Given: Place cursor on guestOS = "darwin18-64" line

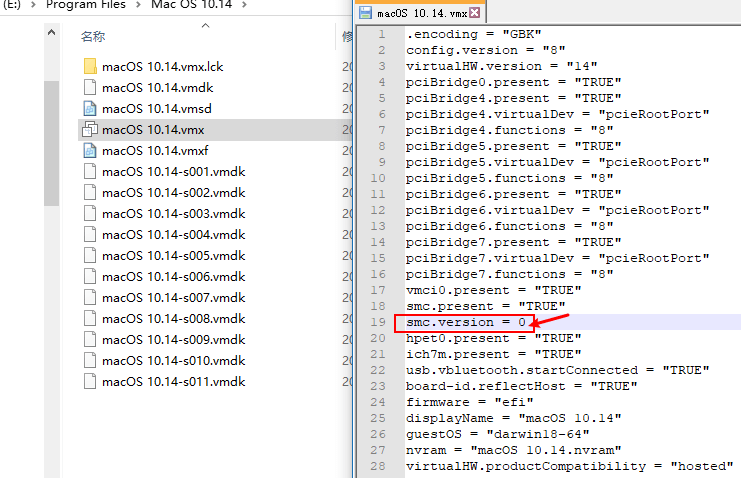Looking at the screenshot, I should point(497,435).
